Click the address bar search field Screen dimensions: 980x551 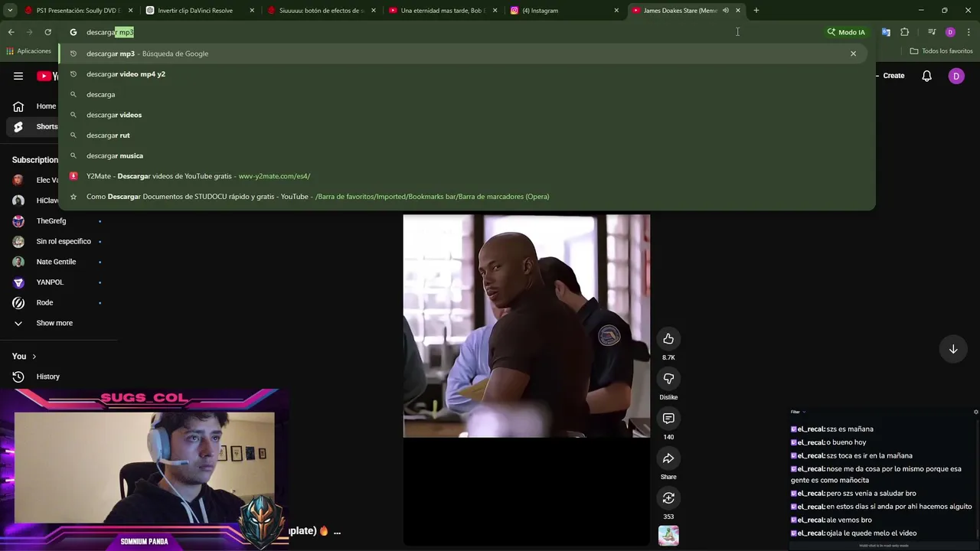pos(444,32)
